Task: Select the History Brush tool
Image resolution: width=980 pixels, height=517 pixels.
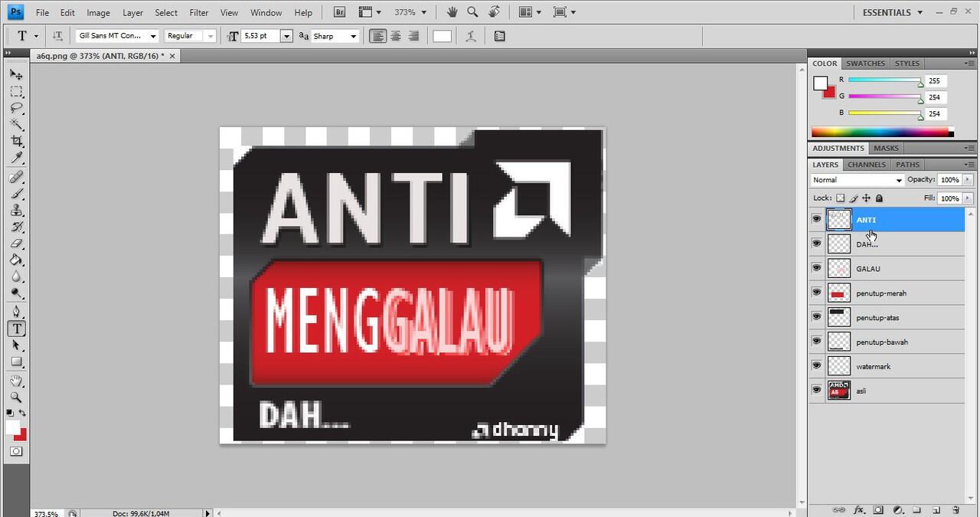Action: [x=16, y=227]
